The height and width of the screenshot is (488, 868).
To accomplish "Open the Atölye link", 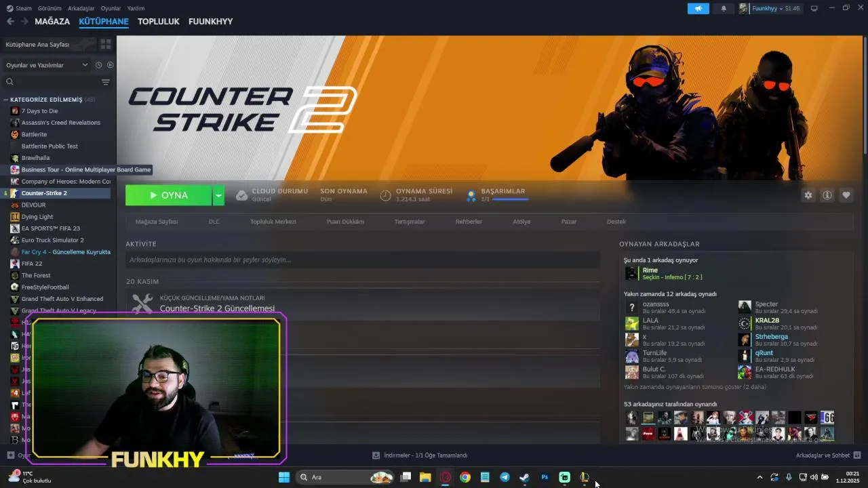I will (x=521, y=222).
